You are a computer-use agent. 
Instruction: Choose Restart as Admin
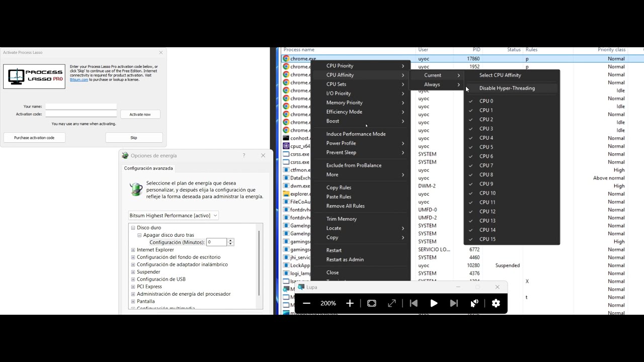pyautogui.click(x=360, y=259)
